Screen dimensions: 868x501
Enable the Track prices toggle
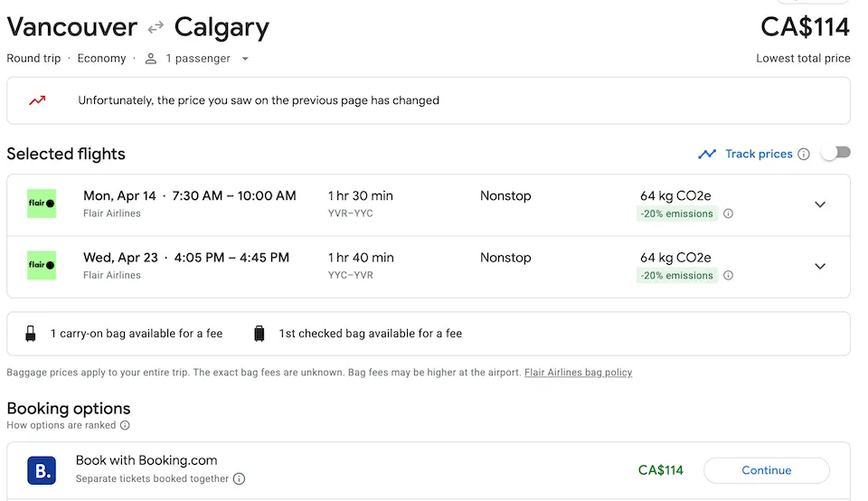[x=835, y=153]
